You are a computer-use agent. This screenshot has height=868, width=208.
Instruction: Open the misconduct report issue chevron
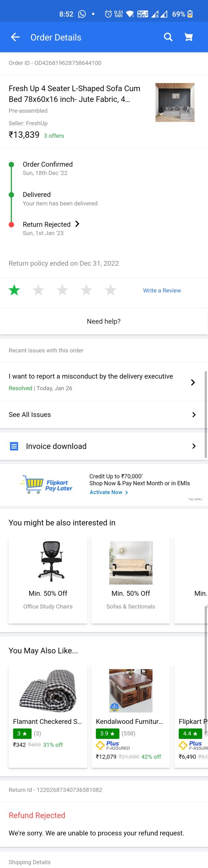click(193, 382)
